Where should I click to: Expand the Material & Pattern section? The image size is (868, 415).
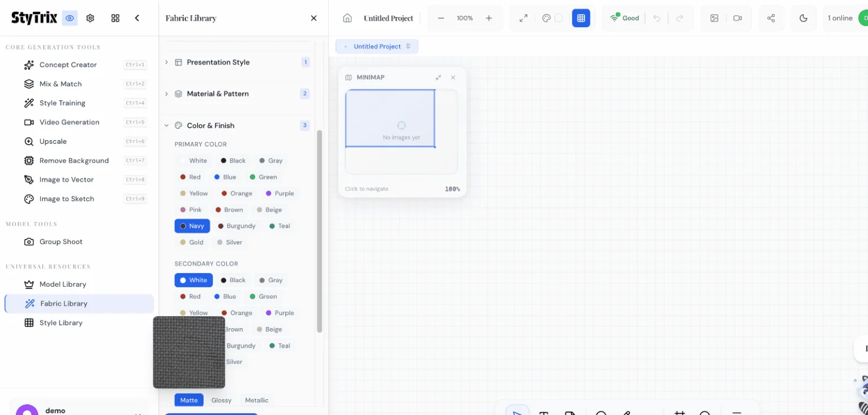pos(217,93)
